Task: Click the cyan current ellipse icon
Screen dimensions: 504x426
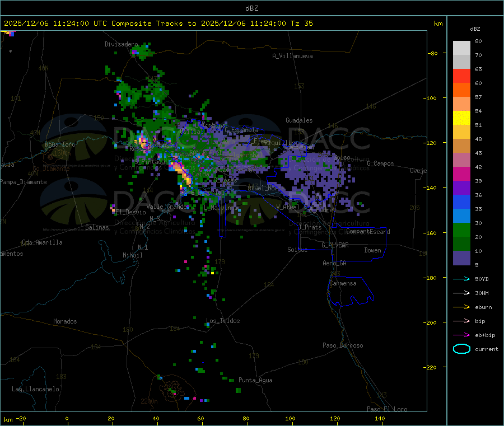Action: point(461,349)
